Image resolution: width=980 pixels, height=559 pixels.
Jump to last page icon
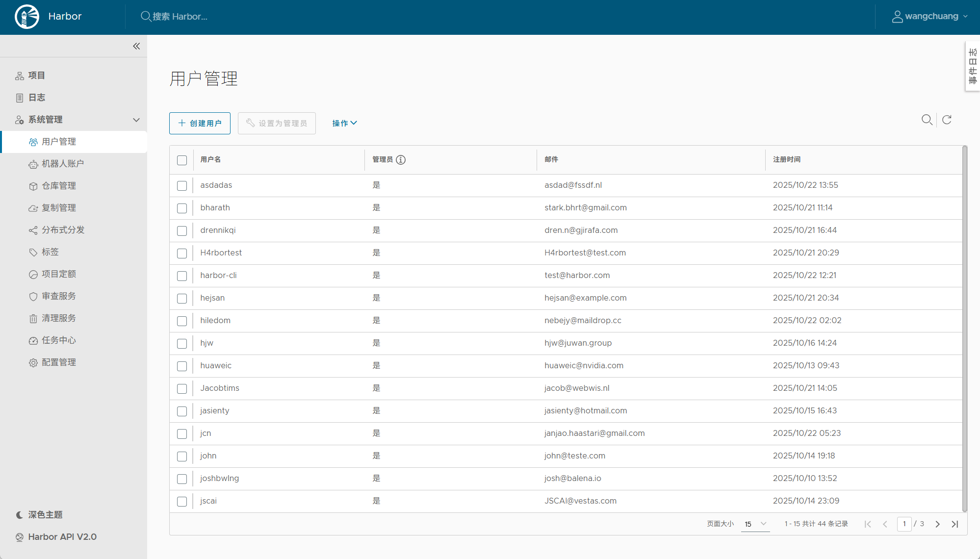(x=954, y=524)
